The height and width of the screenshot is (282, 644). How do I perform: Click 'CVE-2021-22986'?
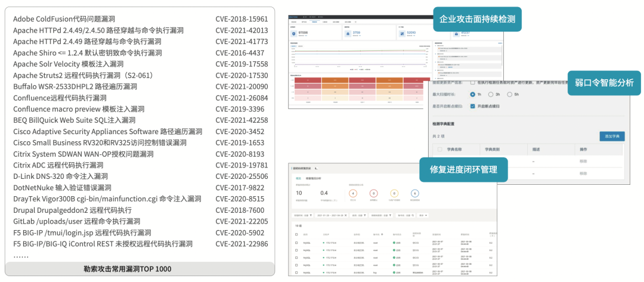click(241, 244)
